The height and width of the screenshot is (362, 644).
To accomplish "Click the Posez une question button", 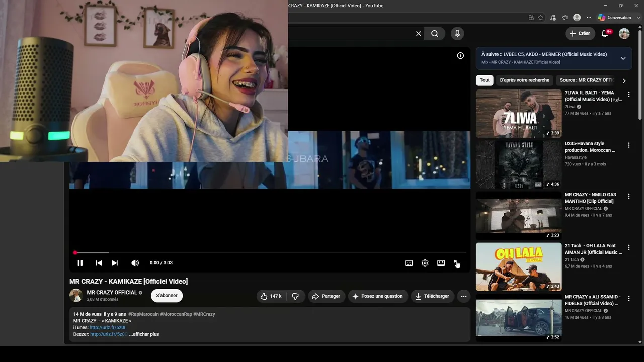I will pyautogui.click(x=378, y=296).
